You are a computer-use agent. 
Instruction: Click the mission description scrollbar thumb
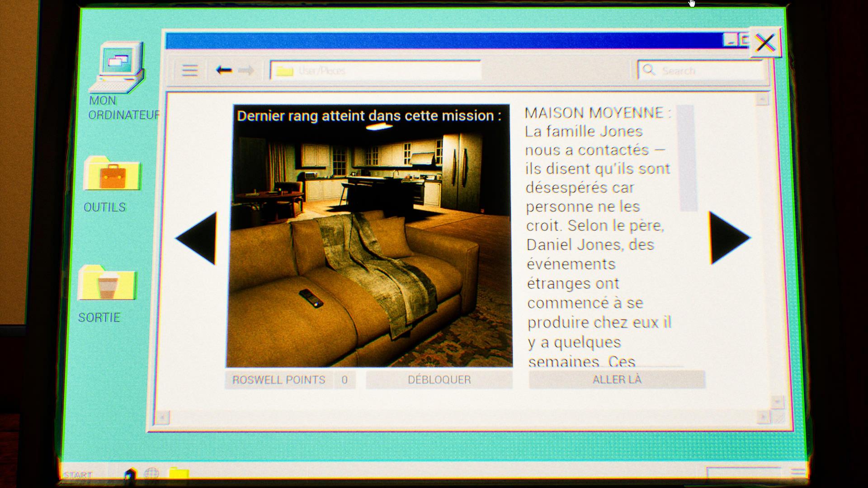[687, 158]
